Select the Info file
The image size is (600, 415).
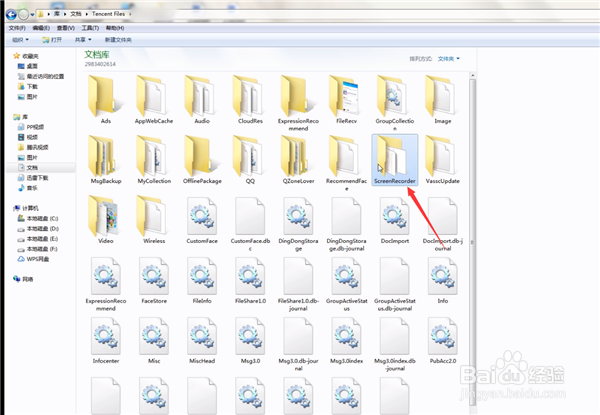point(443,280)
